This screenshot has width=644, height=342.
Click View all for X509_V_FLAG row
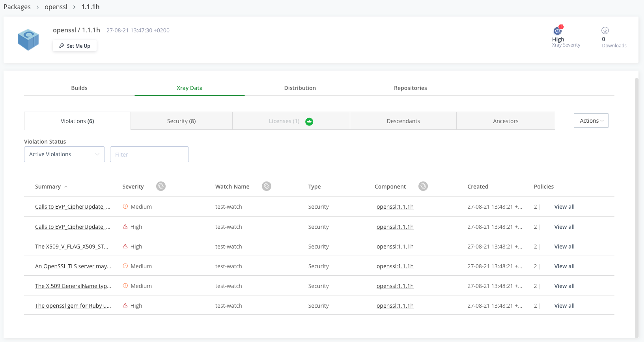564,247
